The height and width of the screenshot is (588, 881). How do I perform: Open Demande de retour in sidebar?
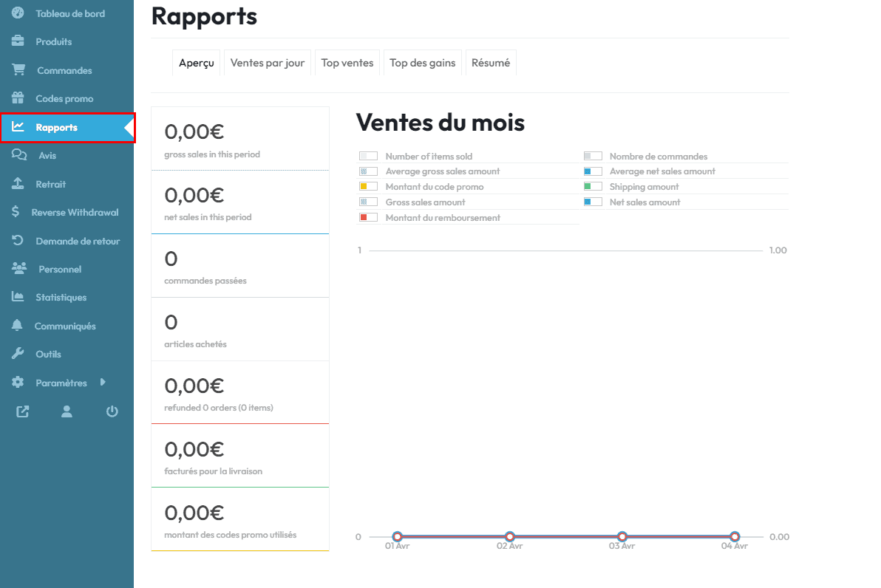(78, 241)
